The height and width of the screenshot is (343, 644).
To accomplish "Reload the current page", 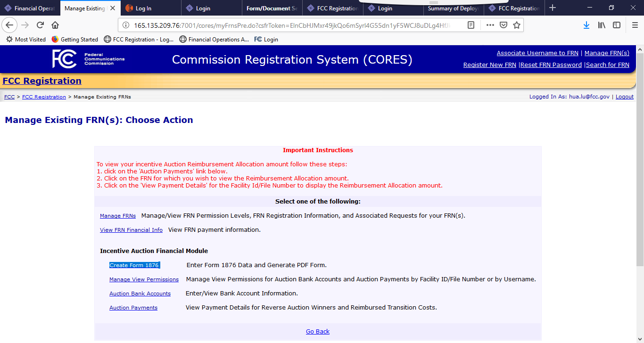I will 40,25.
